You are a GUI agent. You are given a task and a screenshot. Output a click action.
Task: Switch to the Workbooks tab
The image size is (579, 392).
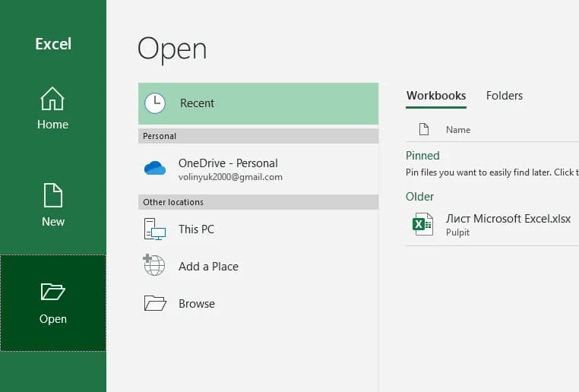coord(436,96)
